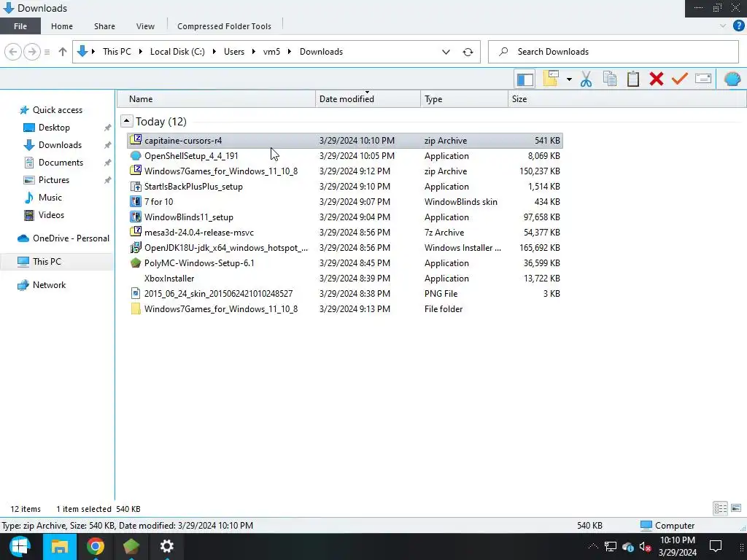Viewport: 747px width, 560px height.
Task: Expand the breadcrumb arrow after This PC
Action: [141, 52]
